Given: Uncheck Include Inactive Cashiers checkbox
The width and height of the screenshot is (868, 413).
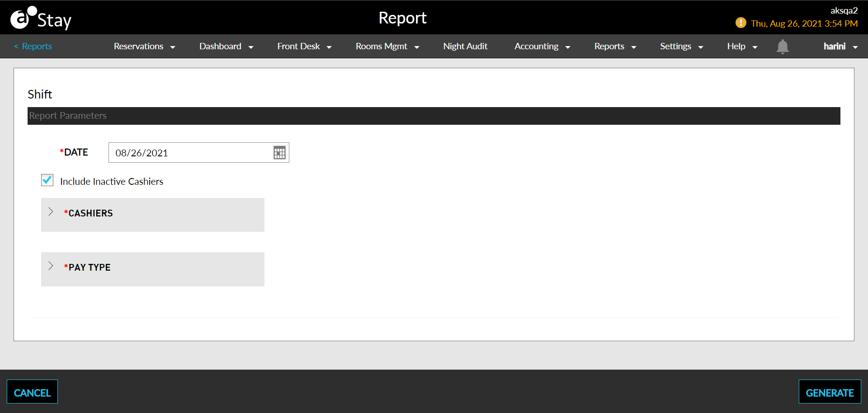Looking at the screenshot, I should [x=47, y=180].
